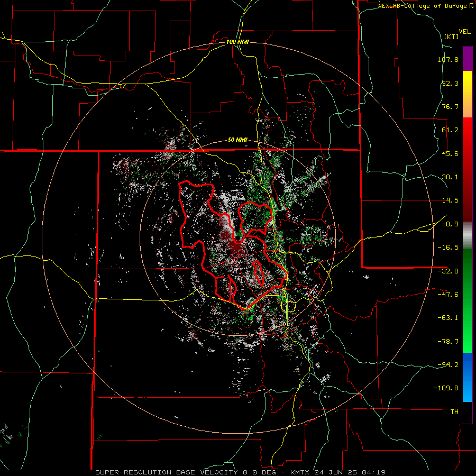The height and width of the screenshot is (476, 476).
Task: Pick the blue segment of the velocity scale
Action: (x=467, y=377)
